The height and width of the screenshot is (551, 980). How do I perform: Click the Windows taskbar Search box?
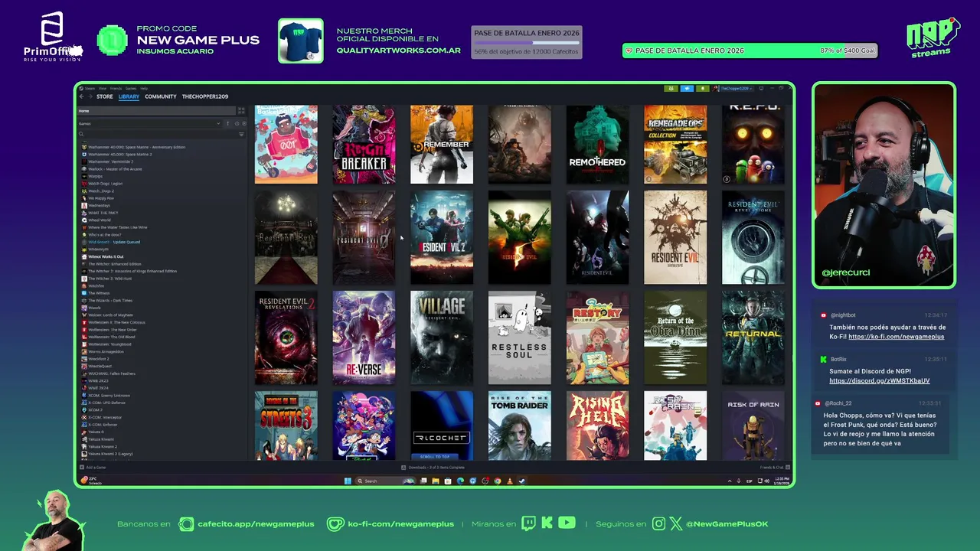point(385,481)
